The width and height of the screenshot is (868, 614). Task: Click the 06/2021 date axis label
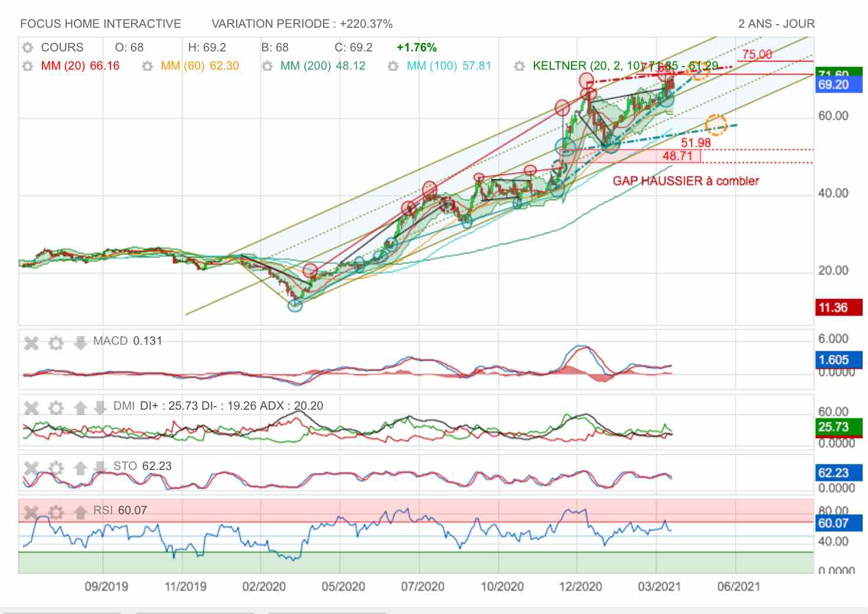pos(738,587)
